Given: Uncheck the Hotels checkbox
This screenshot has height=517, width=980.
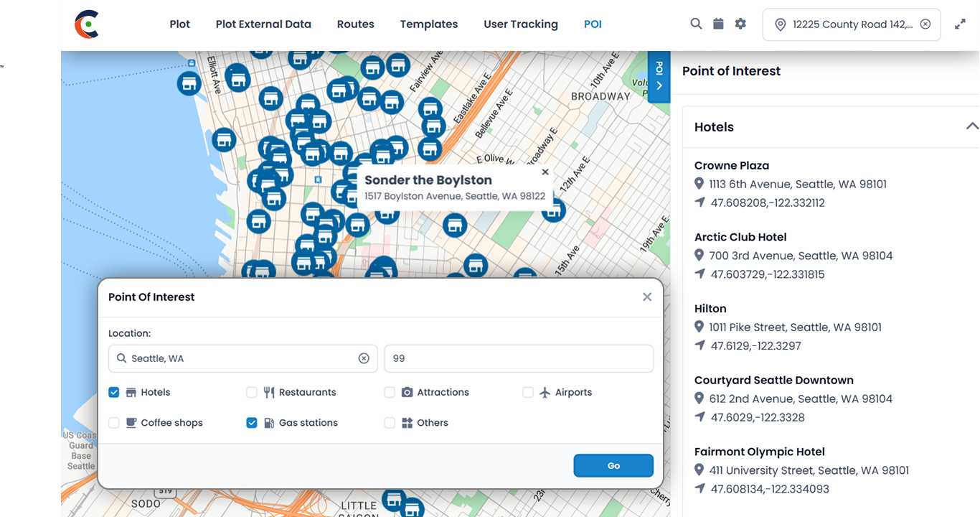Looking at the screenshot, I should (114, 393).
